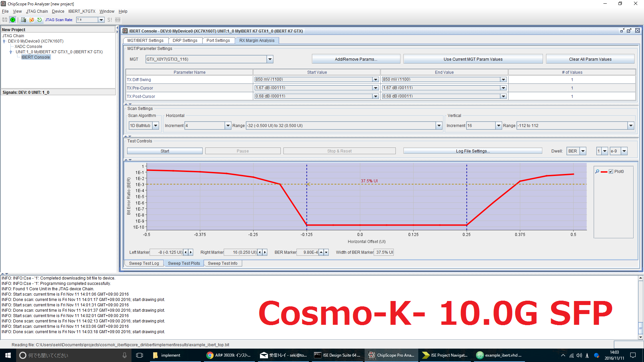Click the green circular refresh icon
This screenshot has width=644, height=362.
coord(40,20)
